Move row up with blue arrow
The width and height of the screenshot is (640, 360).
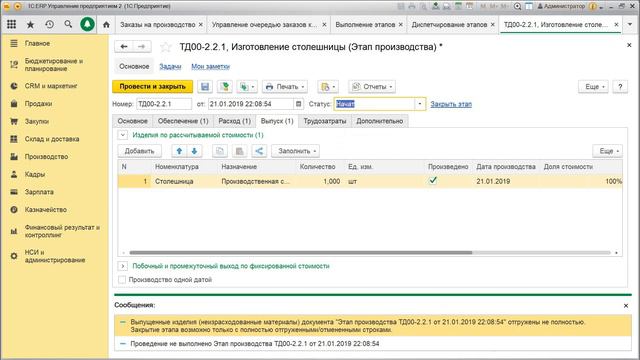[179, 151]
